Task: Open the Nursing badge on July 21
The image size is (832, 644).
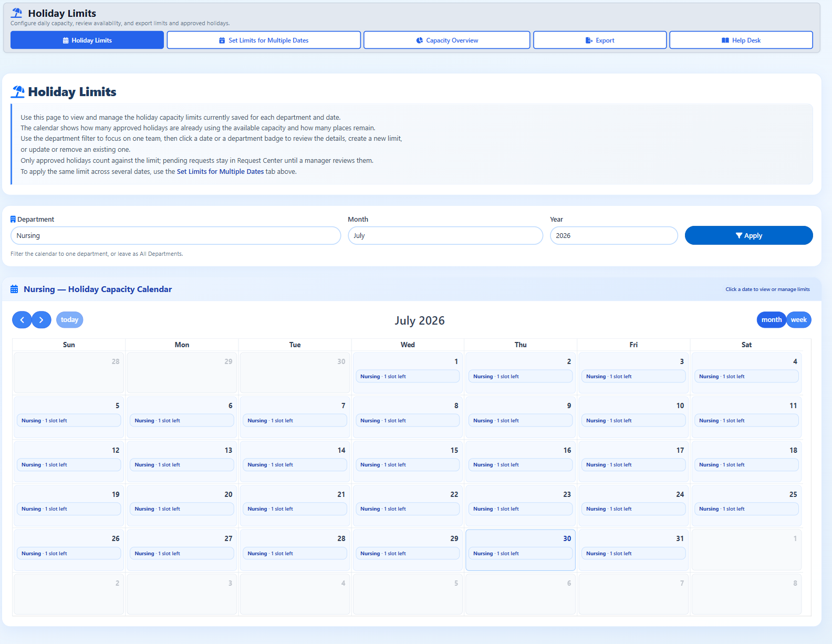Action: click(295, 509)
